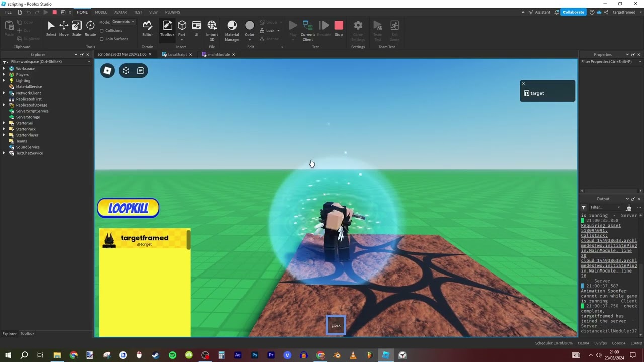Open the Windows Start menu
644x362 pixels.
coord(8,355)
